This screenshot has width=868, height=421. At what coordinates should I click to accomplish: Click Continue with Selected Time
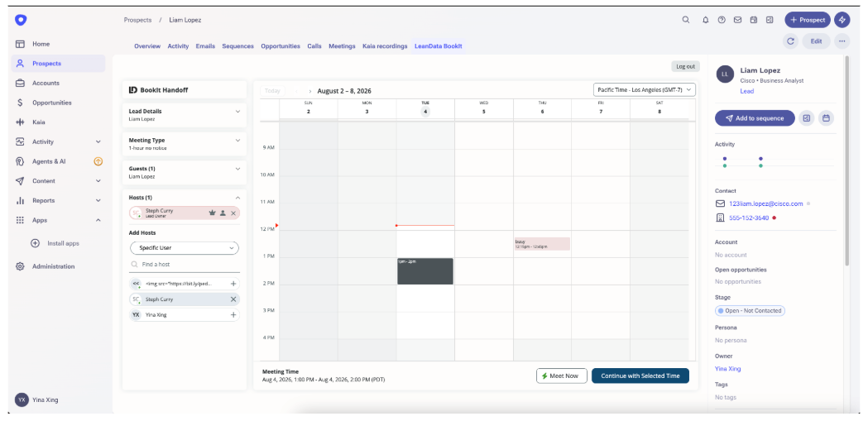pyautogui.click(x=640, y=376)
